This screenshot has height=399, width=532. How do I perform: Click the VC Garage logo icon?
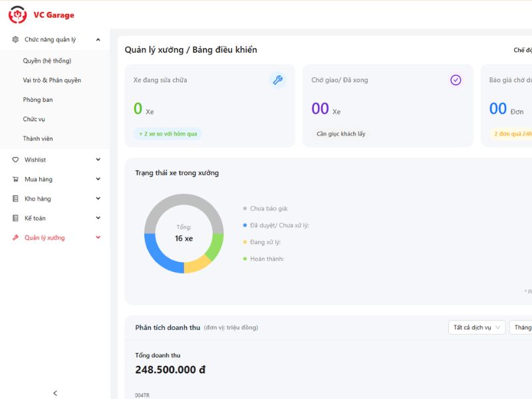pyautogui.click(x=18, y=15)
